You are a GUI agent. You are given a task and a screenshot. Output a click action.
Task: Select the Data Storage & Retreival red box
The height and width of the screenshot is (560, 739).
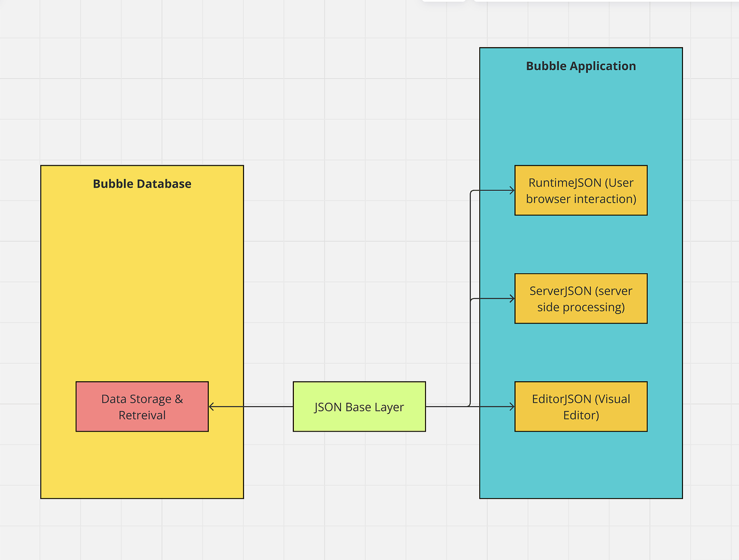pyautogui.click(x=142, y=407)
